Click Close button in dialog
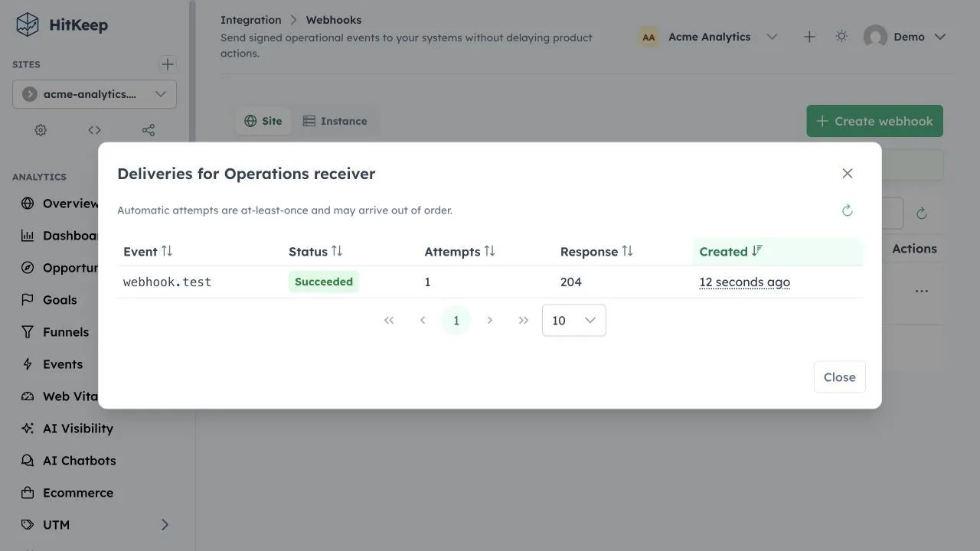This screenshot has width=980, height=551. click(840, 377)
